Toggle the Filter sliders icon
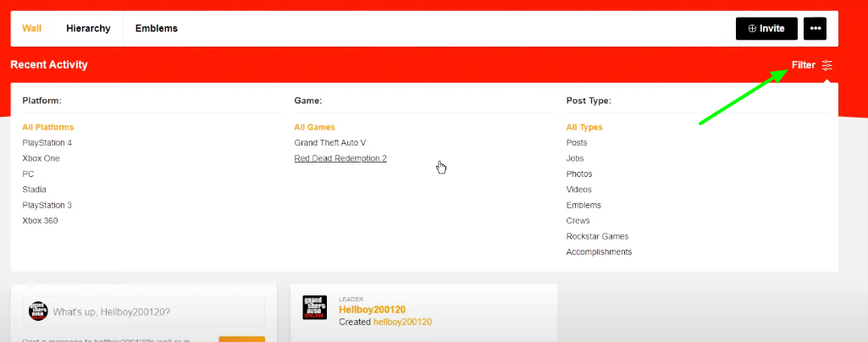This screenshot has width=868, height=342. [827, 65]
